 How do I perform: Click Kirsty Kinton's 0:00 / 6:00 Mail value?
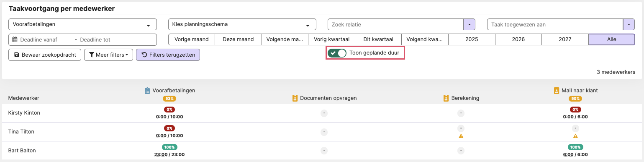tap(575, 117)
